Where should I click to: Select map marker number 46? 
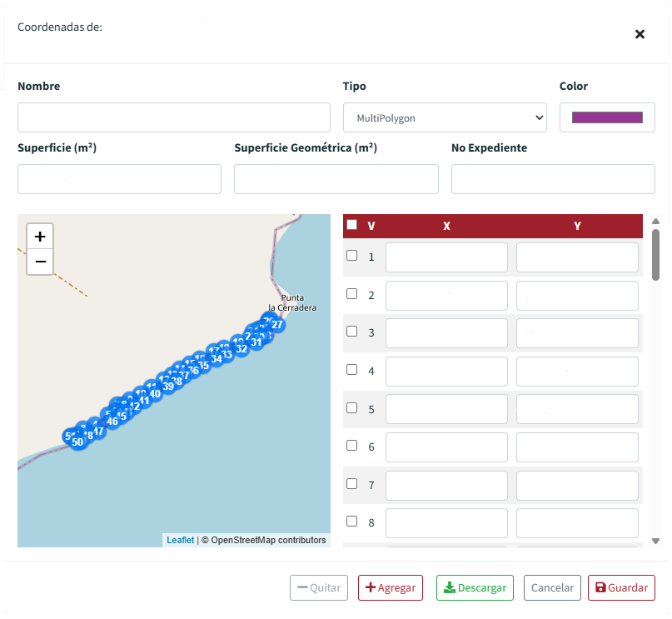112,422
